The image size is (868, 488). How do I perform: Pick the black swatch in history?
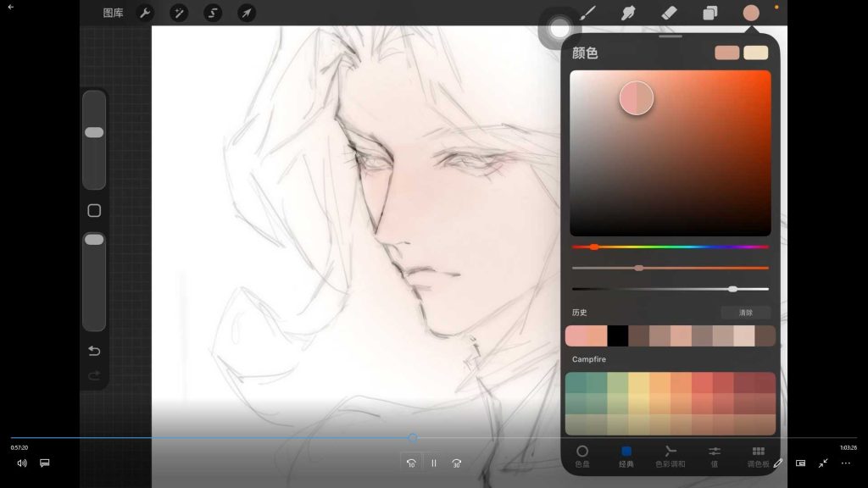click(x=618, y=335)
